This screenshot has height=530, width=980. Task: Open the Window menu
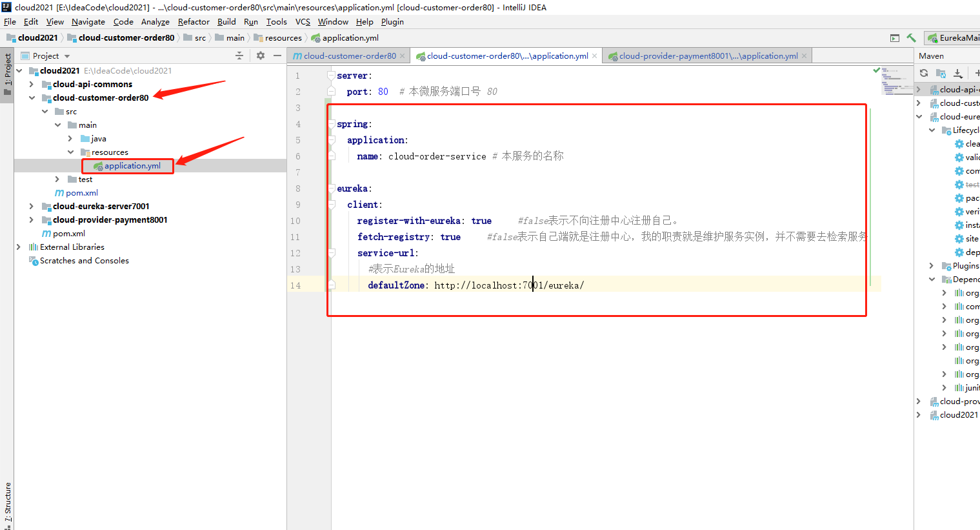point(333,22)
